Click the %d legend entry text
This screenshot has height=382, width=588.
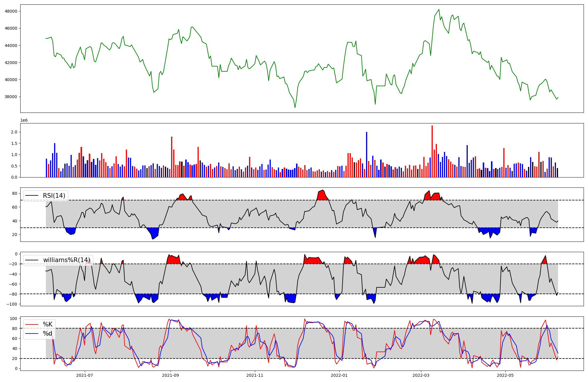(x=48, y=334)
